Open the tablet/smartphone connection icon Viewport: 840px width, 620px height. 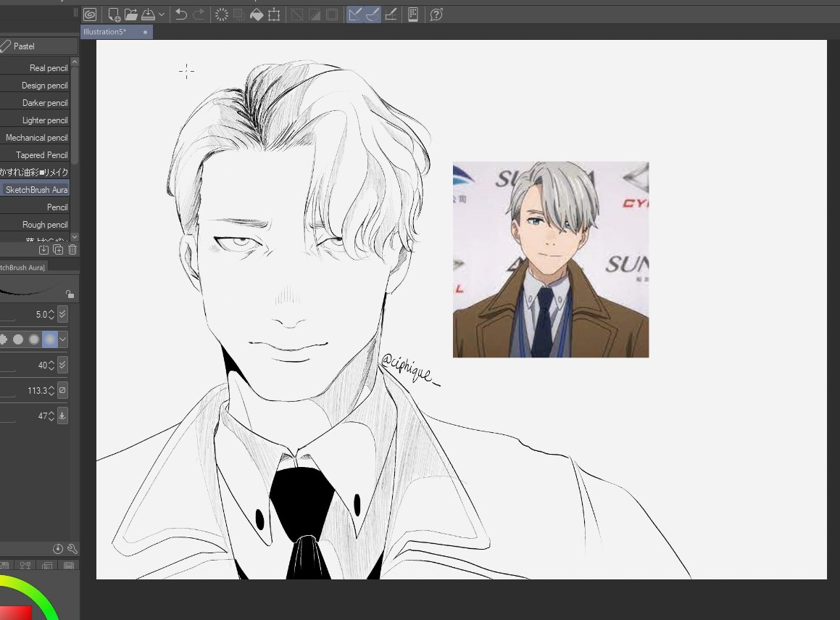[x=413, y=15]
